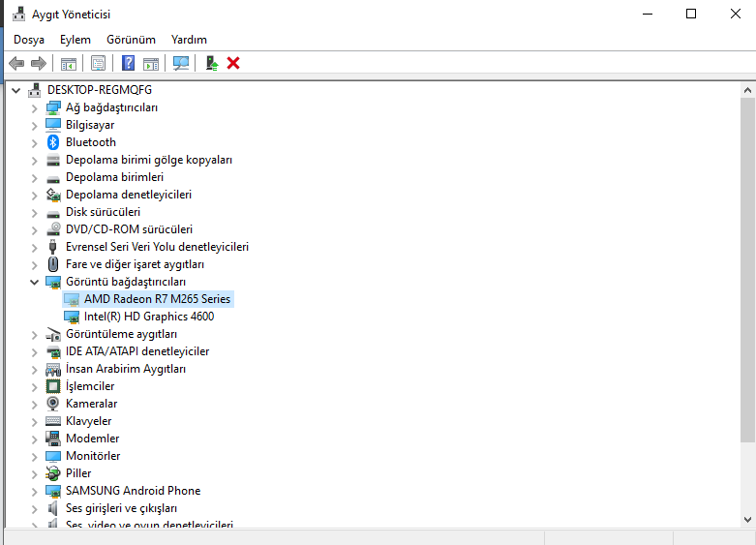Viewport: 756px width, 545px height.
Task: Select SAMSUNG Android Phone label
Action: tap(133, 491)
